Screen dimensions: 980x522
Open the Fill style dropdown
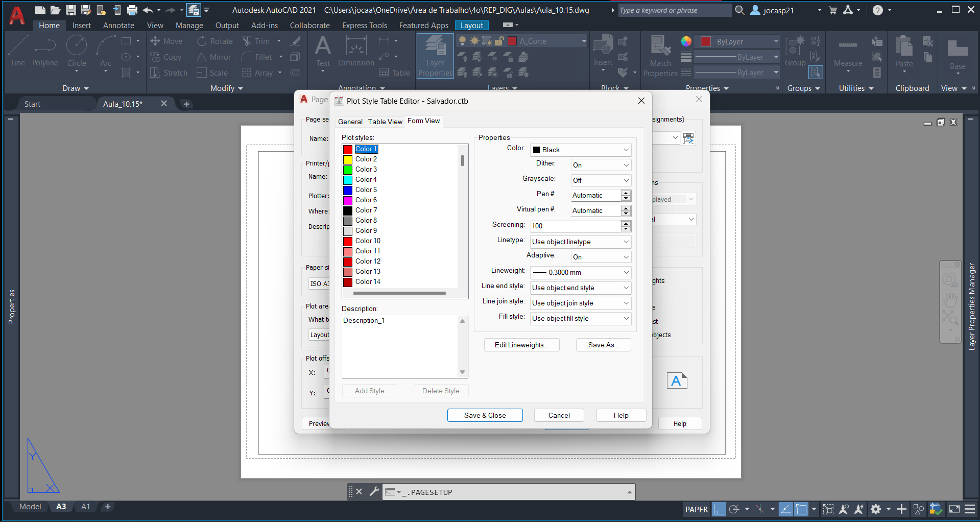tap(581, 318)
